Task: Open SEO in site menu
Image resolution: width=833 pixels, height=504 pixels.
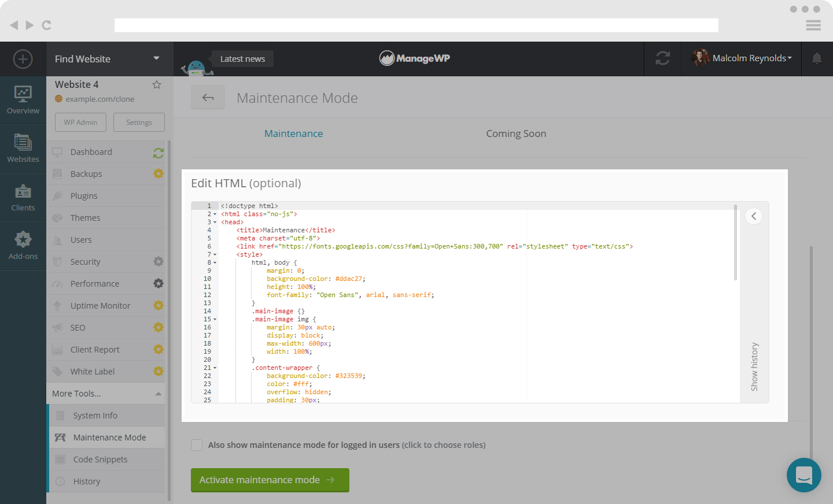Action: [x=78, y=328]
